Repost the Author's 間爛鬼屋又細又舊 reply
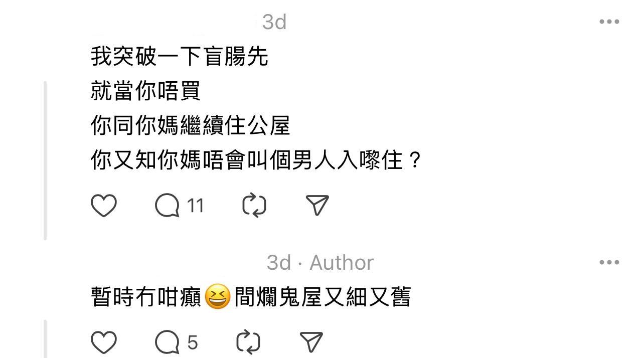Image resolution: width=644 pixels, height=358 pixels. coord(248,342)
